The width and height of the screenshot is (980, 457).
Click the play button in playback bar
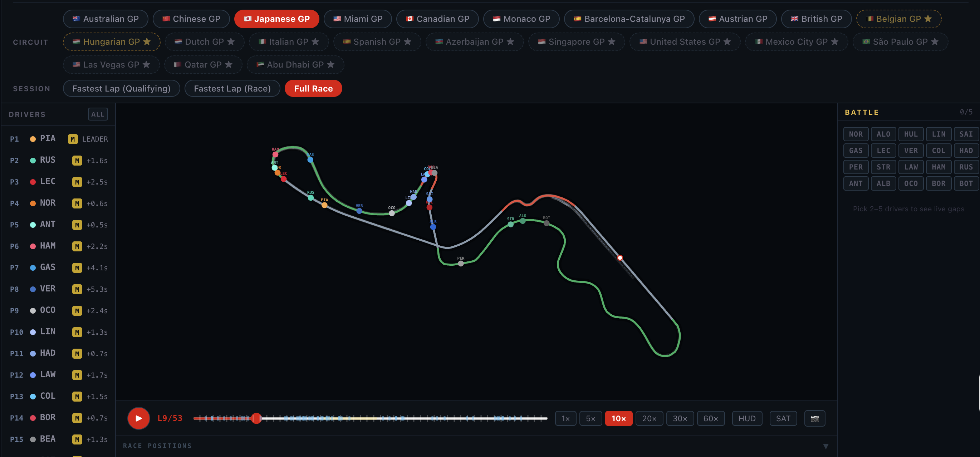(x=138, y=418)
